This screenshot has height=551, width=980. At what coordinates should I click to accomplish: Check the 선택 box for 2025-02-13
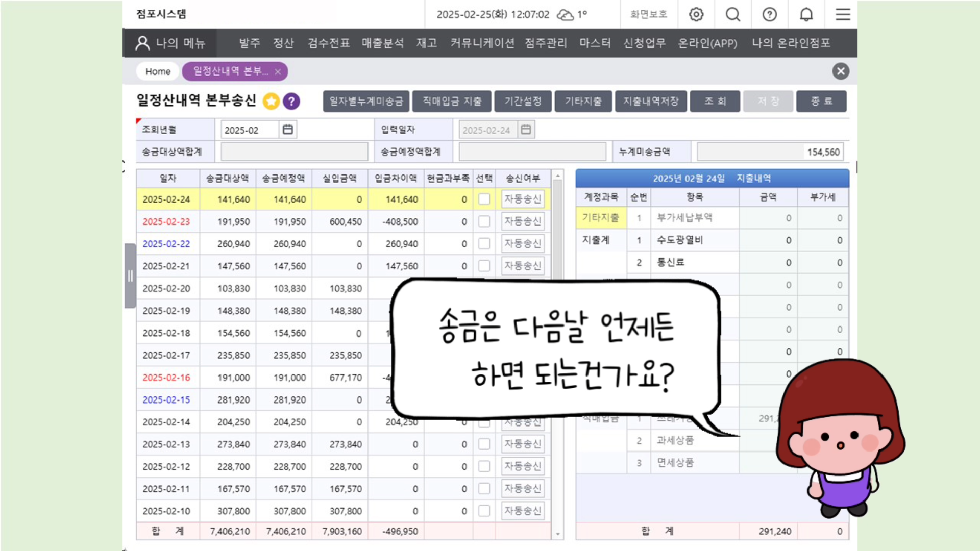coord(484,444)
